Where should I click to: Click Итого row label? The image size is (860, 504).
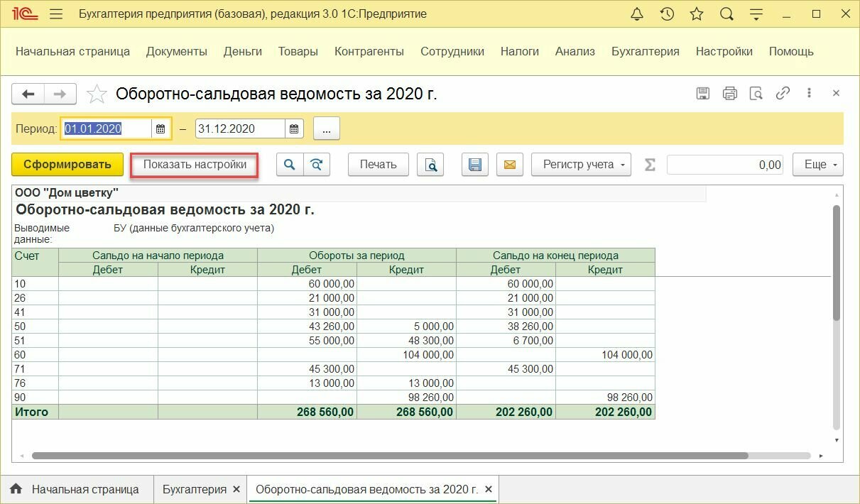(36, 412)
